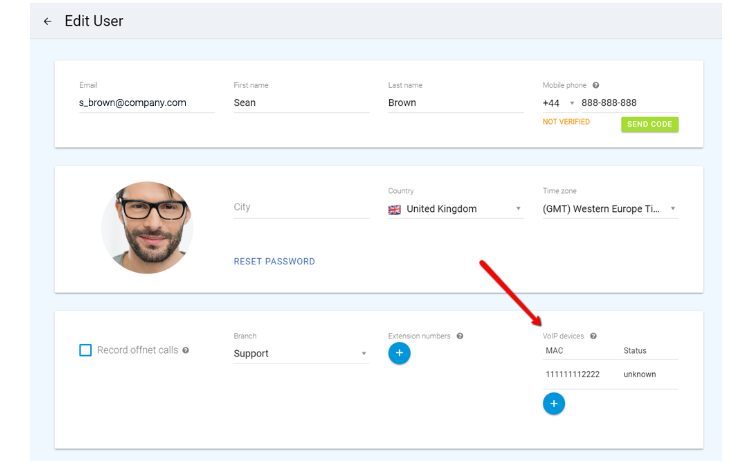
Task: Click the back arrow next to Edit User
Action: 47,21
